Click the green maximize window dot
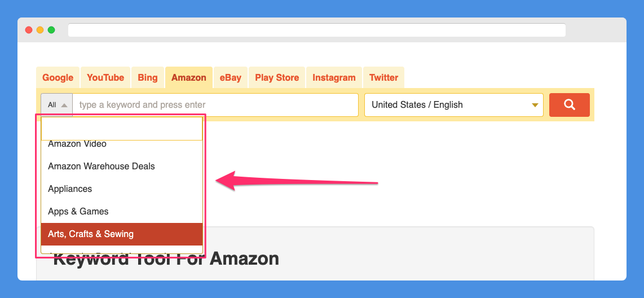644x298 pixels. (51, 30)
